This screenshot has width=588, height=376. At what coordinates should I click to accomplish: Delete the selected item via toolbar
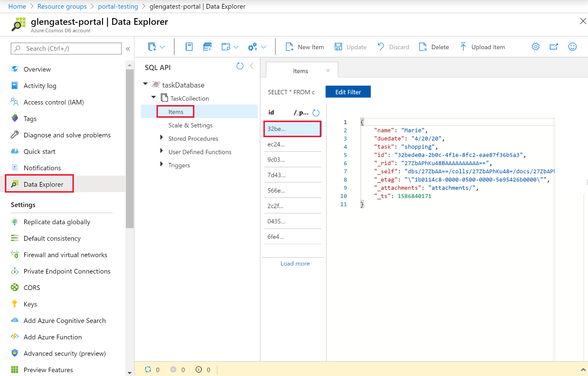(434, 47)
